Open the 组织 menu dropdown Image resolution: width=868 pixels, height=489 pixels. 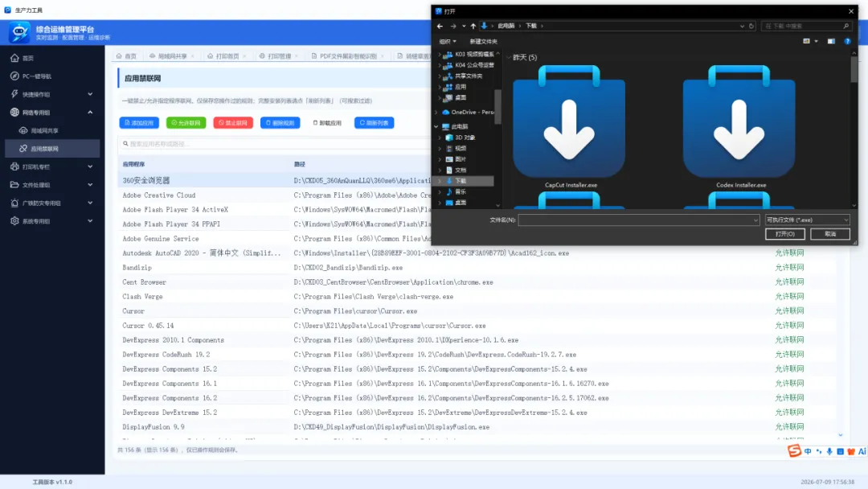[448, 42]
